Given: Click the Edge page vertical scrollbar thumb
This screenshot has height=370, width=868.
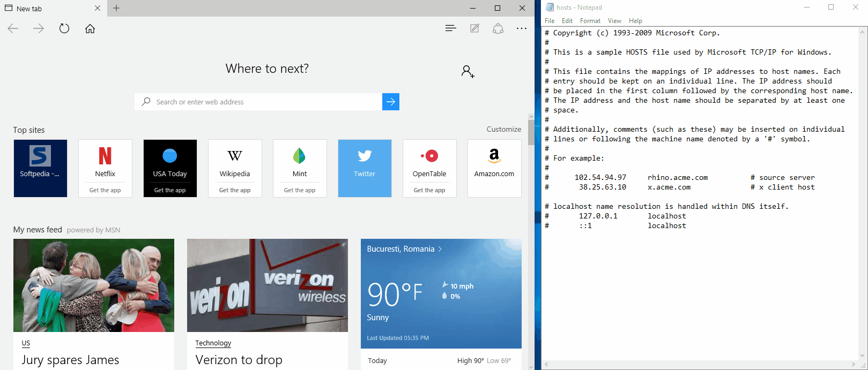Looking at the screenshot, I should click(531, 132).
